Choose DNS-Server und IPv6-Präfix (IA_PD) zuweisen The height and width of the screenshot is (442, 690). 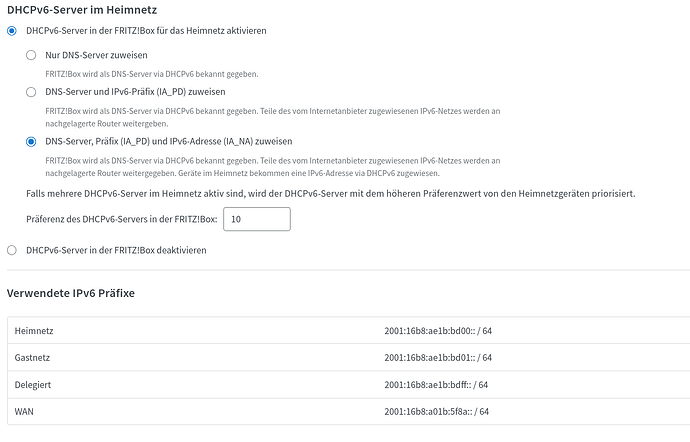point(32,91)
